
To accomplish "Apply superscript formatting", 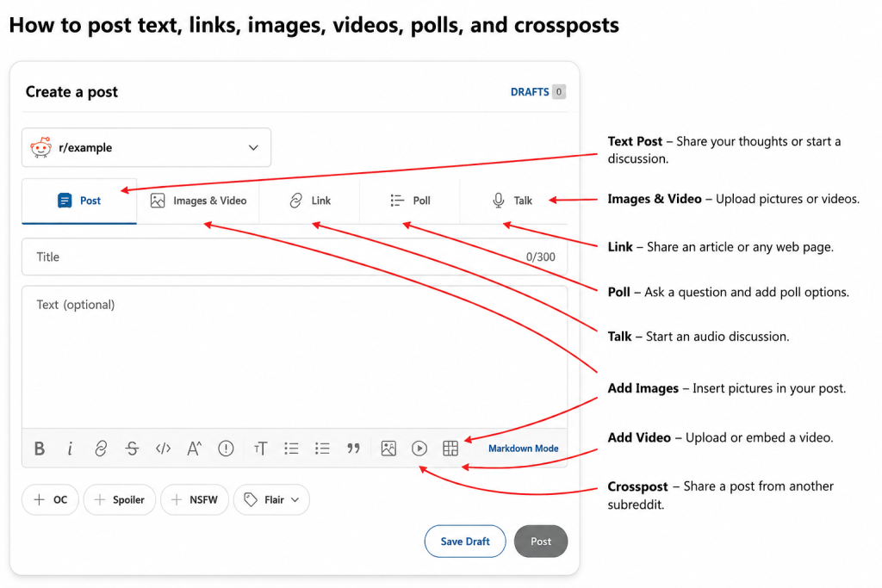I will pos(194,448).
